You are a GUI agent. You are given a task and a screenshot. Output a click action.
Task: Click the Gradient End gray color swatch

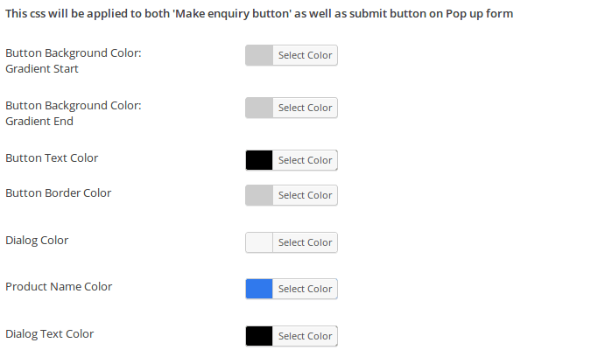pos(259,108)
